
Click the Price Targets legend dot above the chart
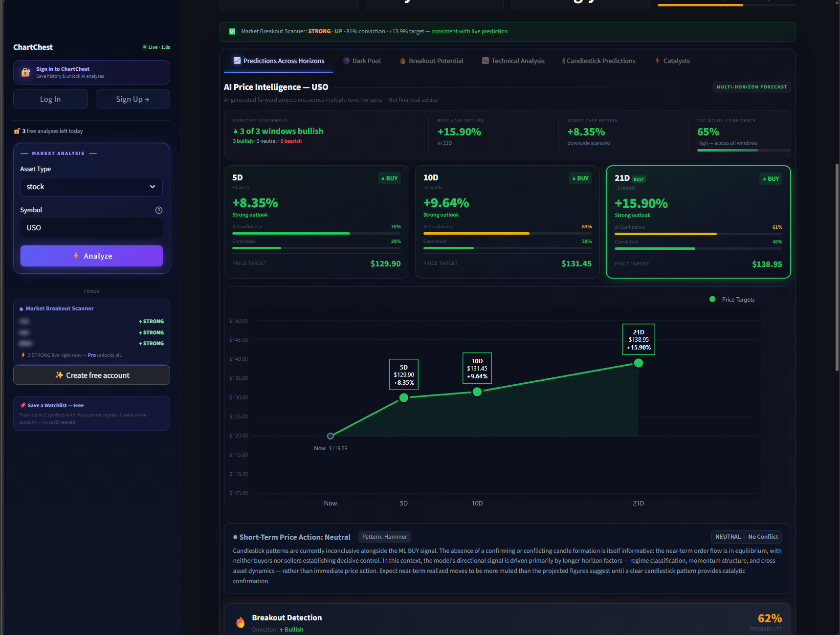tap(712, 299)
